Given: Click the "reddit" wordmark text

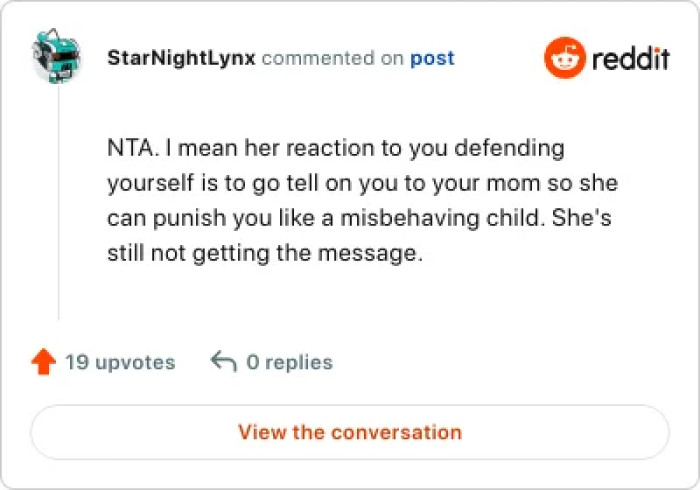Looking at the screenshot, I should (630, 59).
